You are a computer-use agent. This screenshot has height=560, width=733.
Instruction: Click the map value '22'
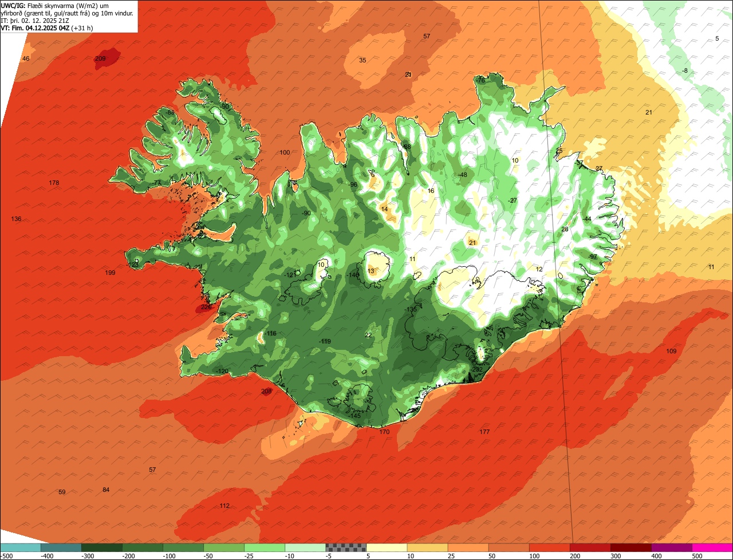coord(368,335)
